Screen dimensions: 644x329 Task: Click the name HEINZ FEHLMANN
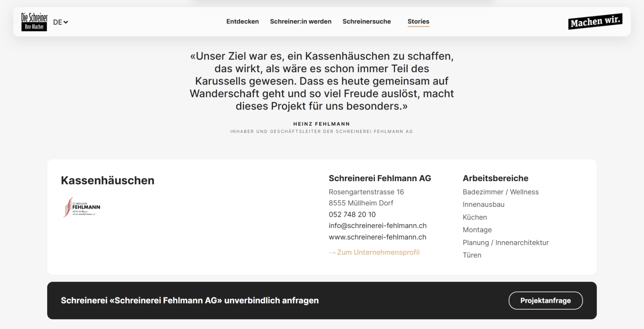point(322,124)
